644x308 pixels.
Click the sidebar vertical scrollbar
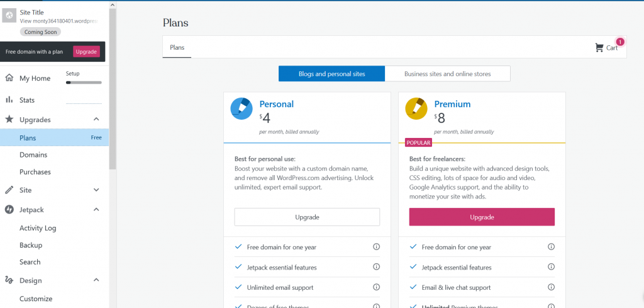pos(113,88)
